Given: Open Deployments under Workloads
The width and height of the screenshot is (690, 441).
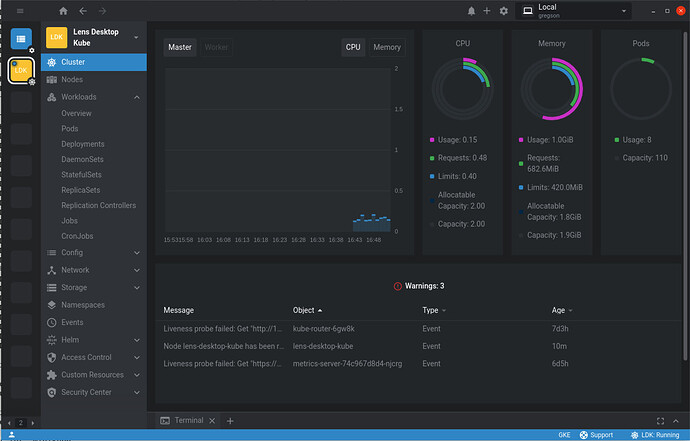Looking at the screenshot, I should point(83,144).
